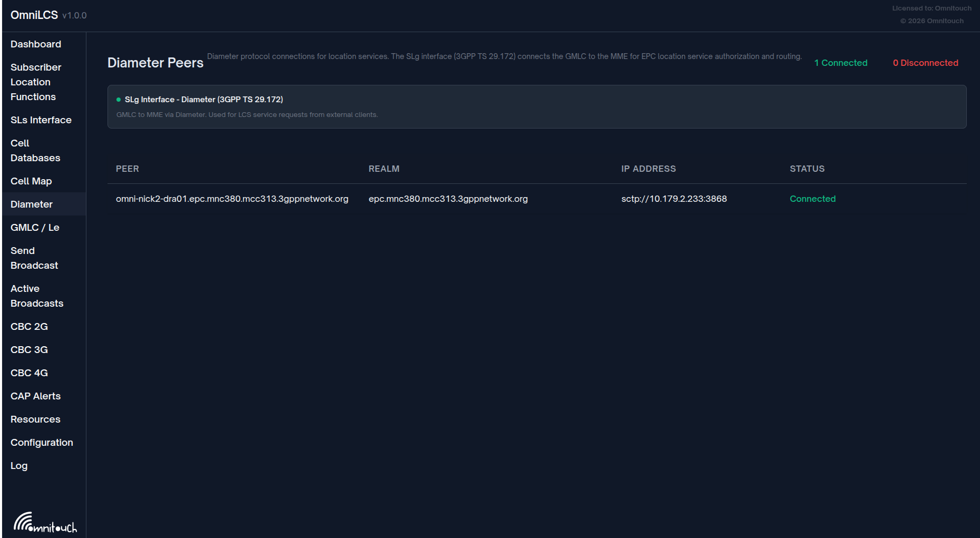The height and width of the screenshot is (538, 980).
Task: Click the OmniLCS title in the header
Action: pyautogui.click(x=34, y=15)
